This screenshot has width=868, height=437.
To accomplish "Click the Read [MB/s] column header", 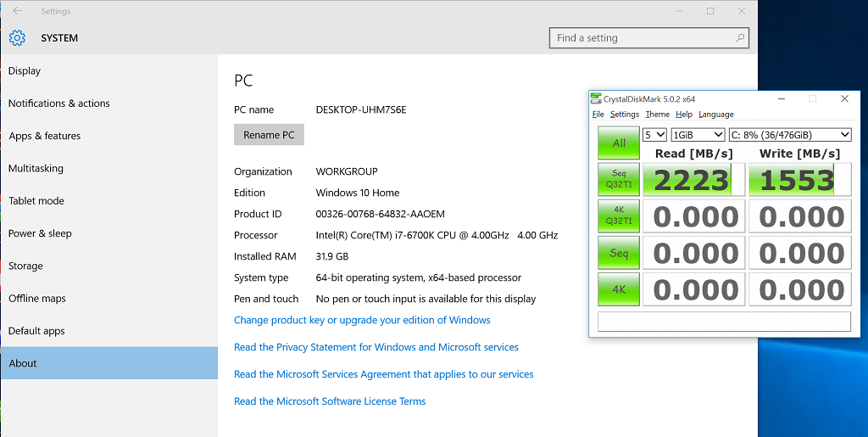I will (x=693, y=154).
